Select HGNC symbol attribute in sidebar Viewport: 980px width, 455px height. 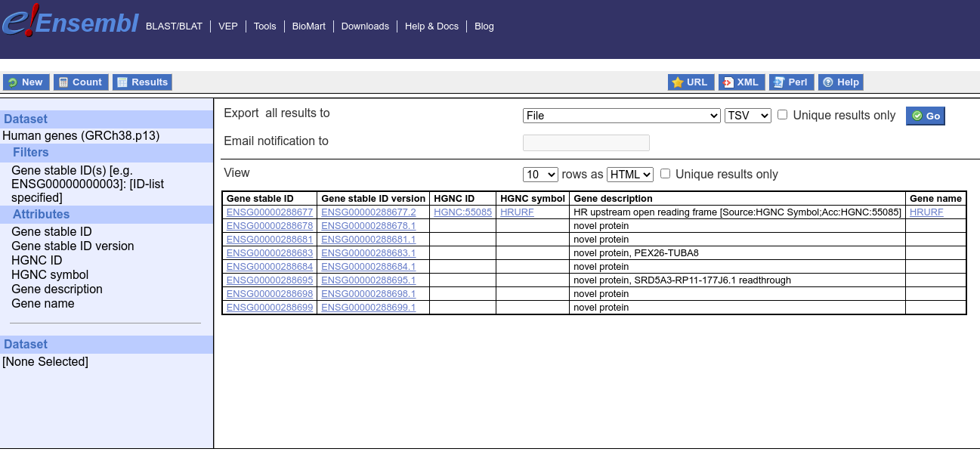[50, 275]
